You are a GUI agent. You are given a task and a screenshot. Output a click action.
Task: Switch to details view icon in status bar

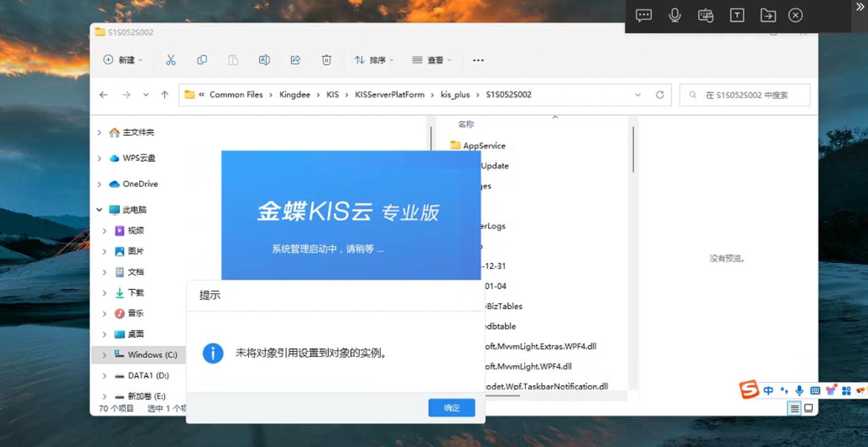pos(794,408)
